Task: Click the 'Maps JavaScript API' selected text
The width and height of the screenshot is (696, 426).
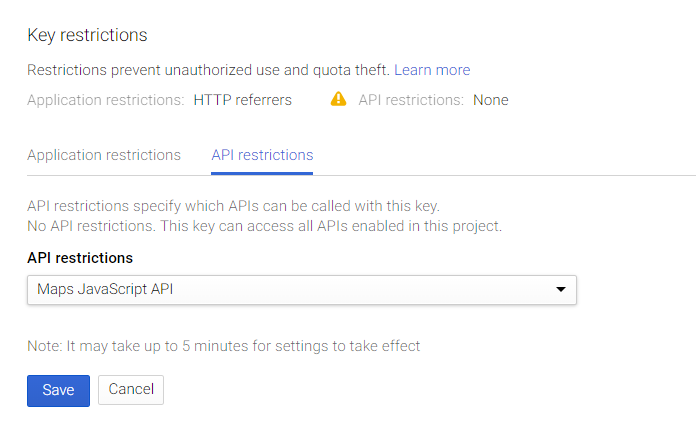Action: [x=105, y=289]
